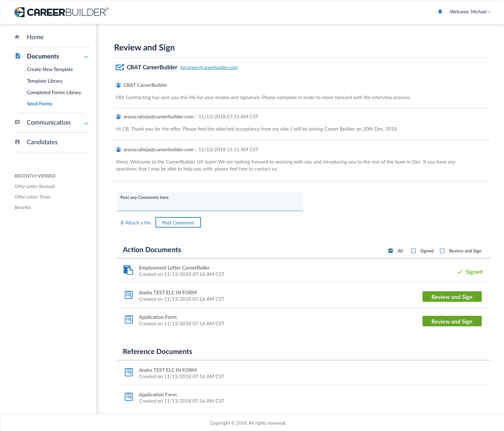This screenshot has height=431, width=504.
Task: Click the Post any Comments here field
Action: pos(210,202)
